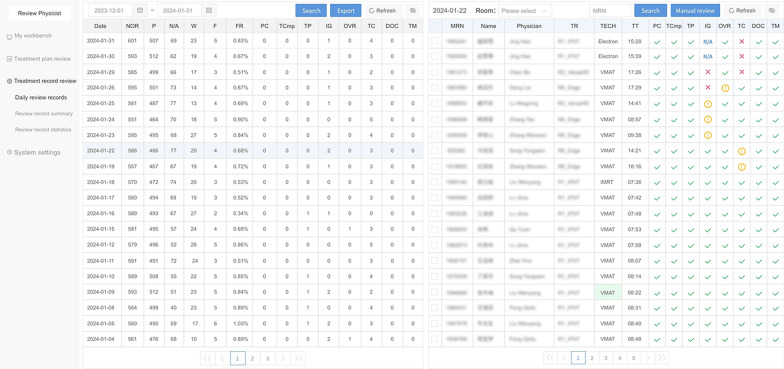Screen dimensions: 784x369
Task: Click the OVR warning icon in 17:29 row
Action: click(x=725, y=88)
